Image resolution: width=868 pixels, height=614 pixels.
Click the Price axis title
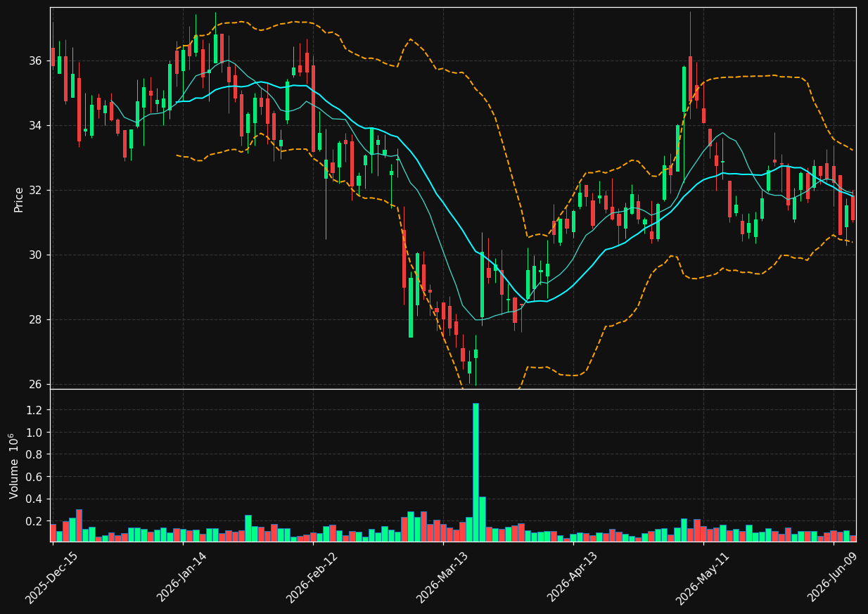pos(19,199)
